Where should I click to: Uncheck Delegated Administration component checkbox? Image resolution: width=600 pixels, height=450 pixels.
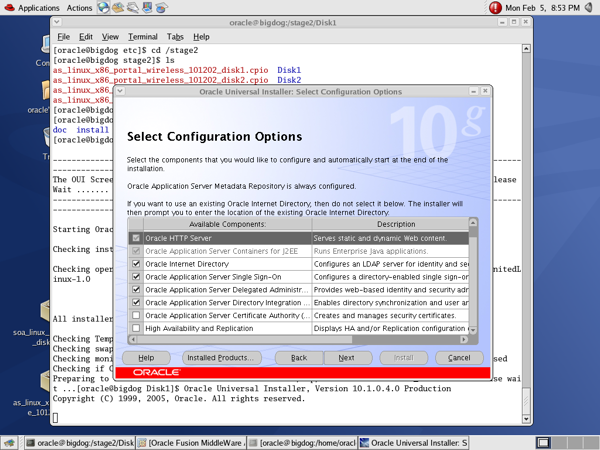[x=136, y=290]
